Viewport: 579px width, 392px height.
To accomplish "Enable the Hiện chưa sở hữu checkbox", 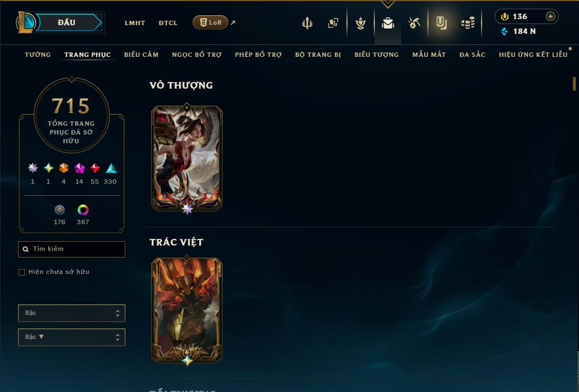I will pos(22,272).
